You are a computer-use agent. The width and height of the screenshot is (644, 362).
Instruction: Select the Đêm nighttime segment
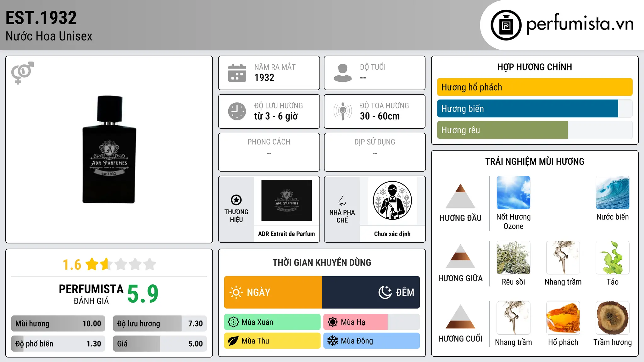point(371,292)
